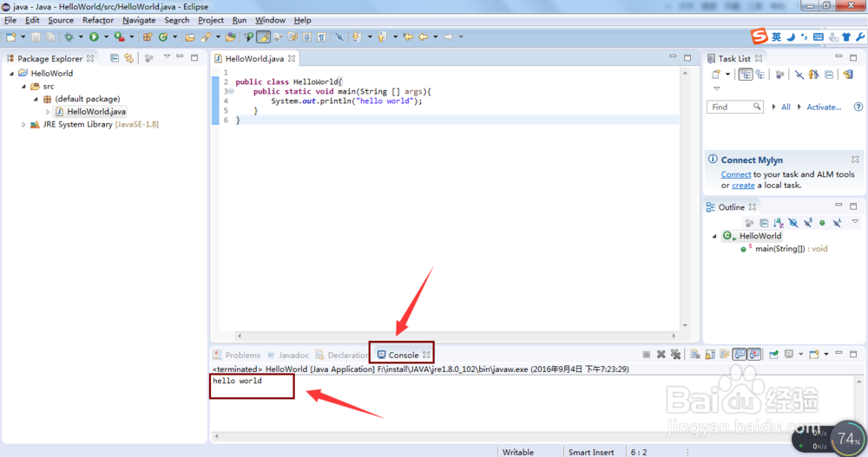Toggle Show Console on Standard Error
868x457 pixels.
click(754, 355)
